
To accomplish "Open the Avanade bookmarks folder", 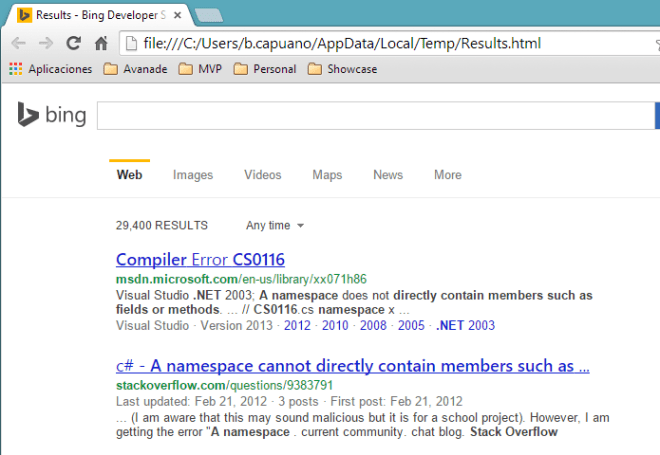I will coord(137,69).
